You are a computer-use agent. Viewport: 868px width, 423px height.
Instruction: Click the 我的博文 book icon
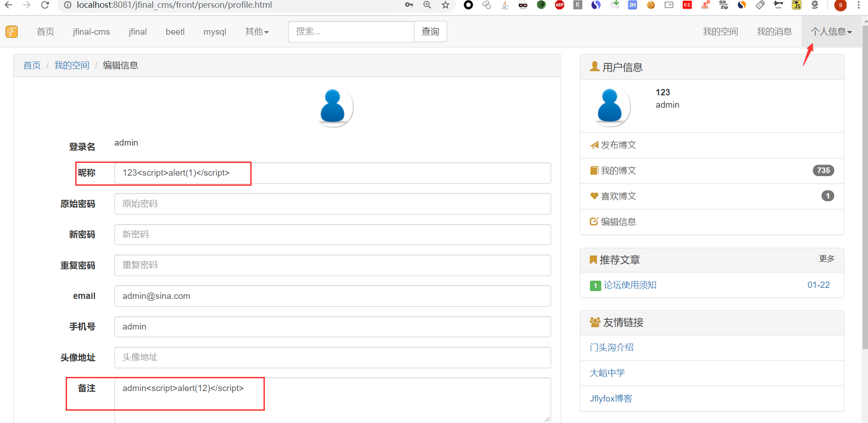tap(594, 171)
